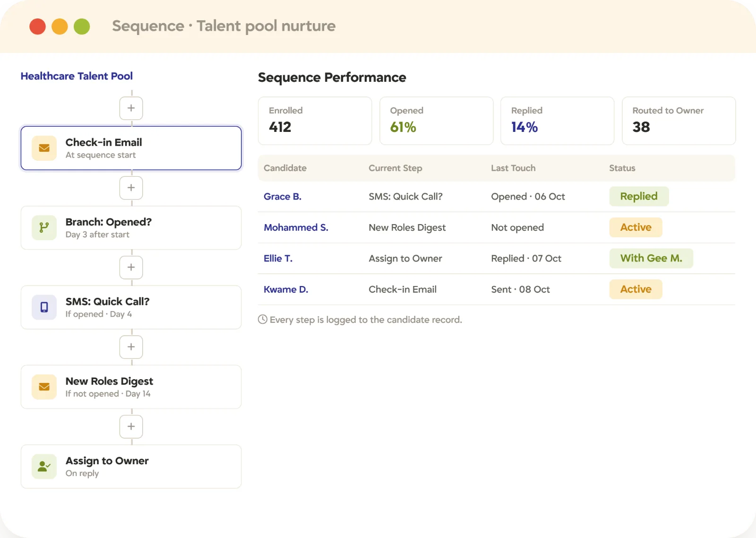Screen dimensions: 756x538
Task: Click the Replied status badge for Grace B.
Action: click(639, 196)
